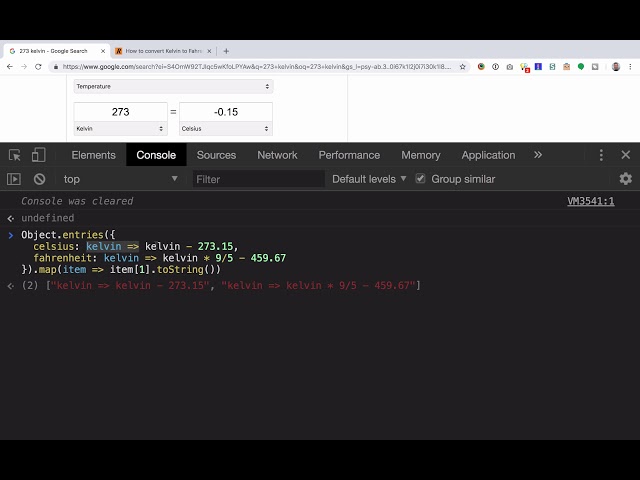This screenshot has width=640, height=480.
Task: Click the -0.15 Celsius value field
Action: tap(226, 112)
